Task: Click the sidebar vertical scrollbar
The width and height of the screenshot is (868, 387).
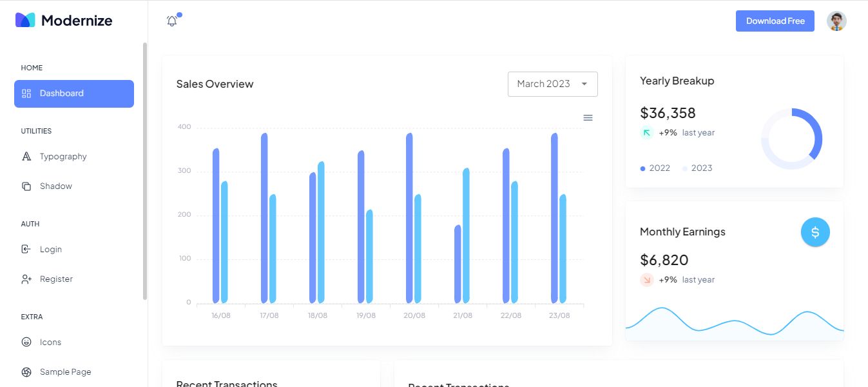Action: (145, 171)
